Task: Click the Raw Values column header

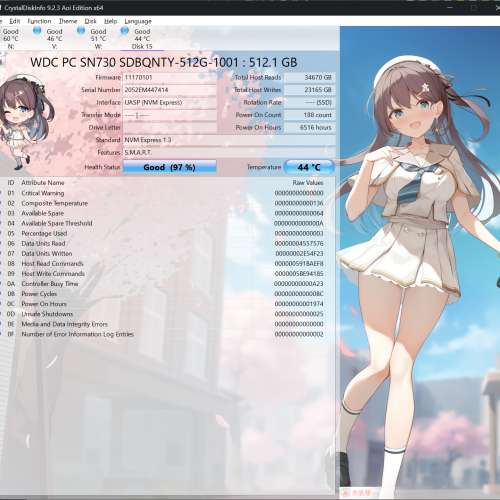Action: coord(308,183)
